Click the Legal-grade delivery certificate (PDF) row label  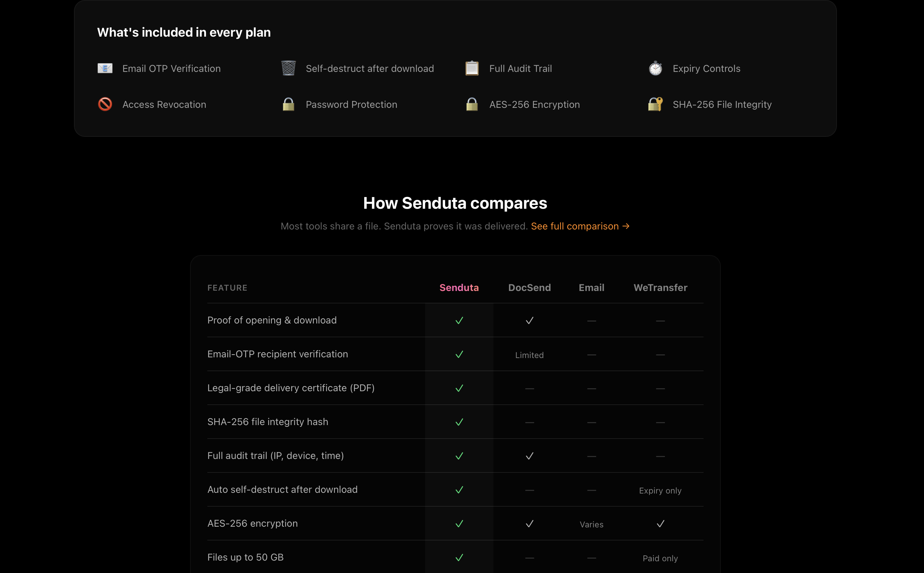pyautogui.click(x=291, y=388)
